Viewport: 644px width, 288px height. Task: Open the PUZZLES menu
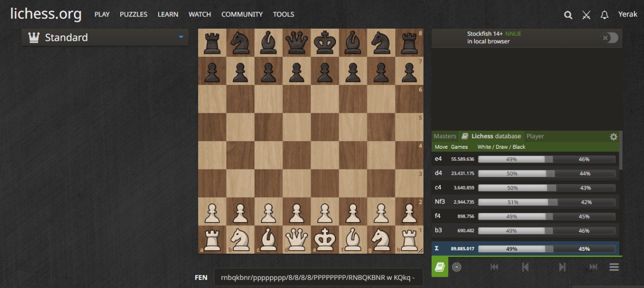(133, 14)
